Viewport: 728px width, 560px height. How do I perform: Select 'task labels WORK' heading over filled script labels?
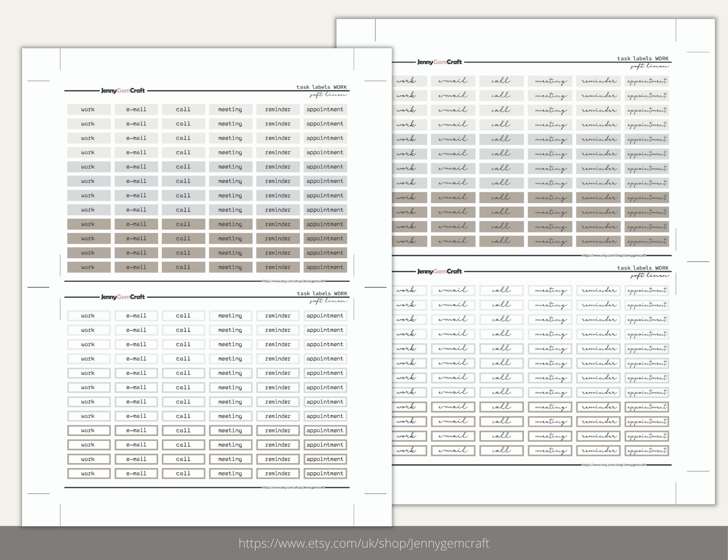pos(643,58)
